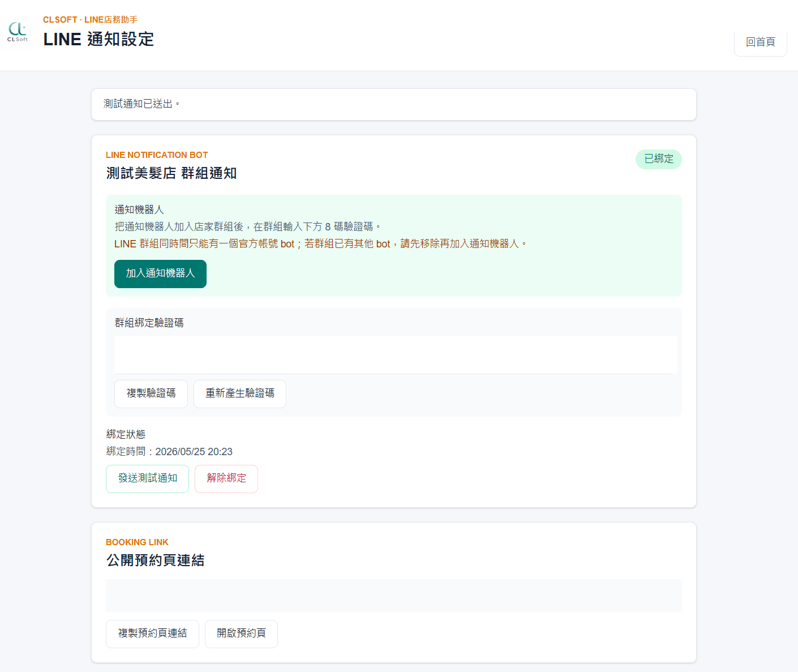
Task: Click the 已綁定 status badge
Action: click(x=659, y=159)
